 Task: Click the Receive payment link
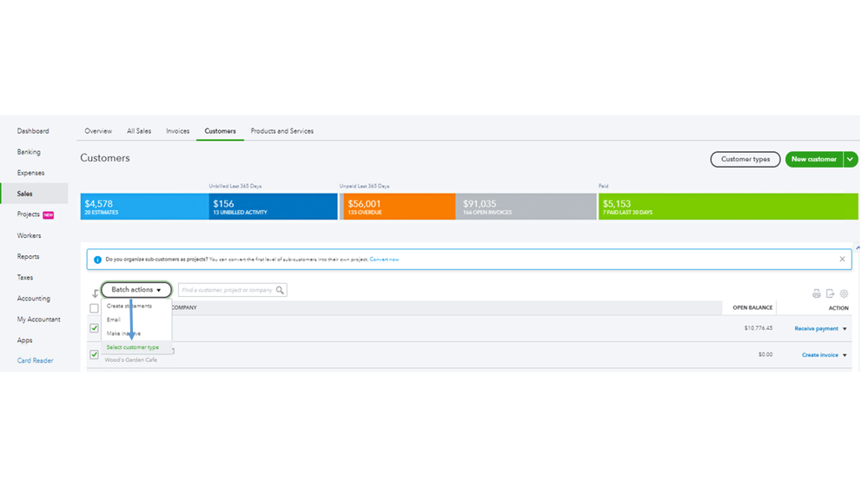tap(817, 328)
